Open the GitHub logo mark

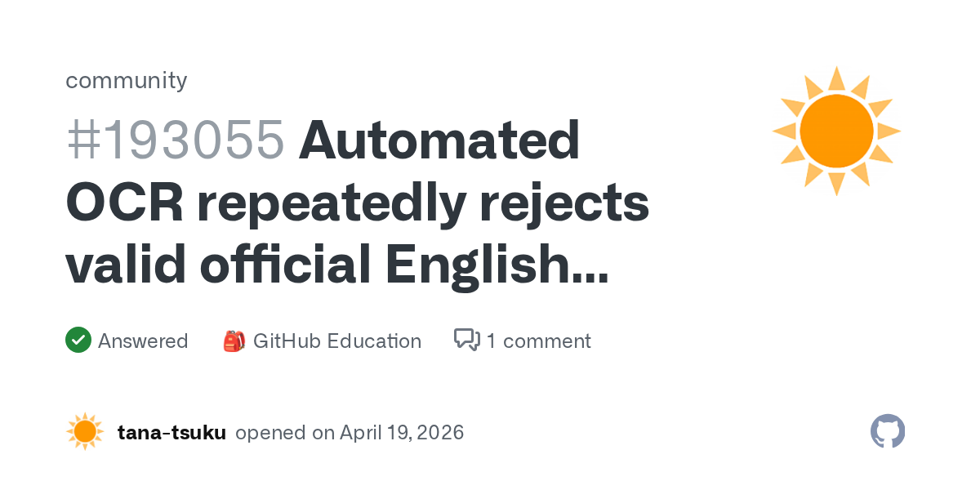click(888, 431)
